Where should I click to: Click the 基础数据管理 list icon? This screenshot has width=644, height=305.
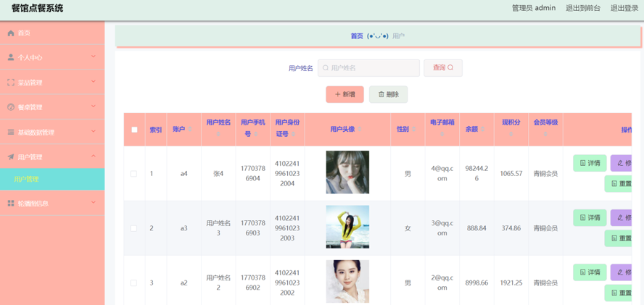click(11, 133)
